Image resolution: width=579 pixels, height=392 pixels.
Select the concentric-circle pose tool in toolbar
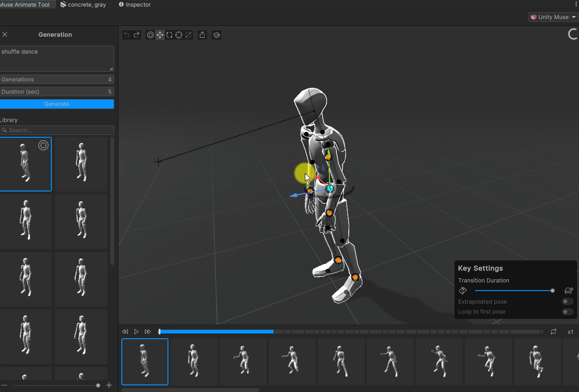pyautogui.click(x=151, y=35)
